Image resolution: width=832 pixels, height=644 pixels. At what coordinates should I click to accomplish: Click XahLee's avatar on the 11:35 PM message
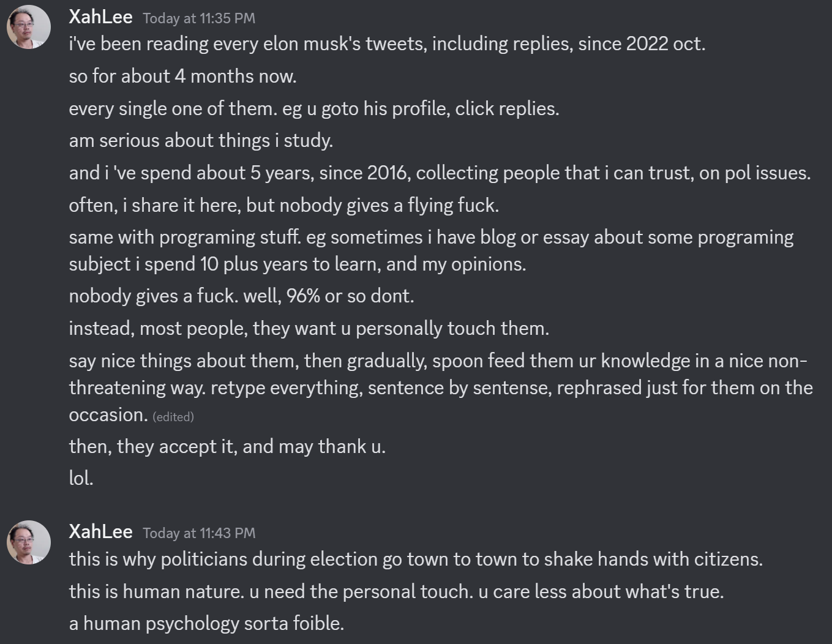click(x=29, y=27)
